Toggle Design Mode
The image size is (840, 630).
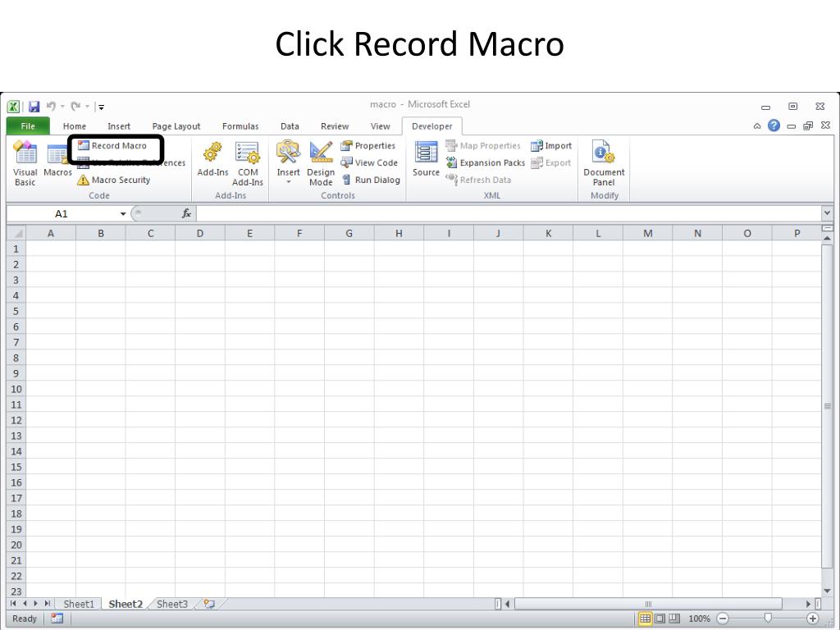coord(321,163)
